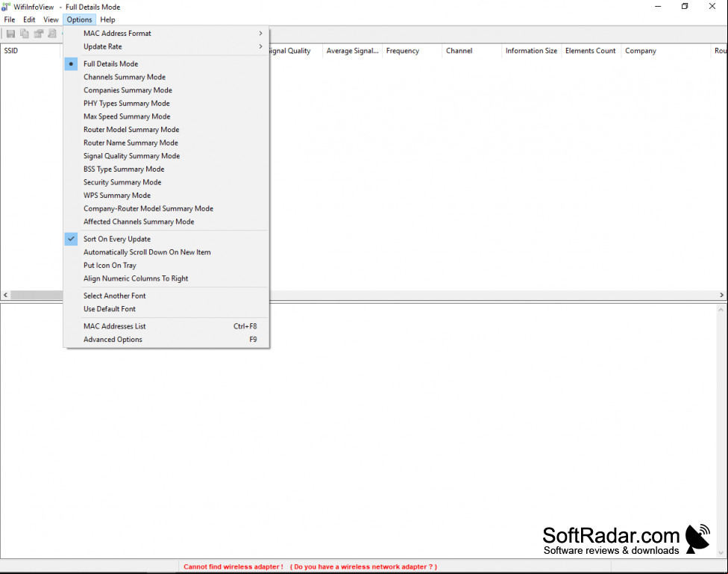Click the Properties toolbar icon
Screen dimensions: 728x574
coord(39,34)
